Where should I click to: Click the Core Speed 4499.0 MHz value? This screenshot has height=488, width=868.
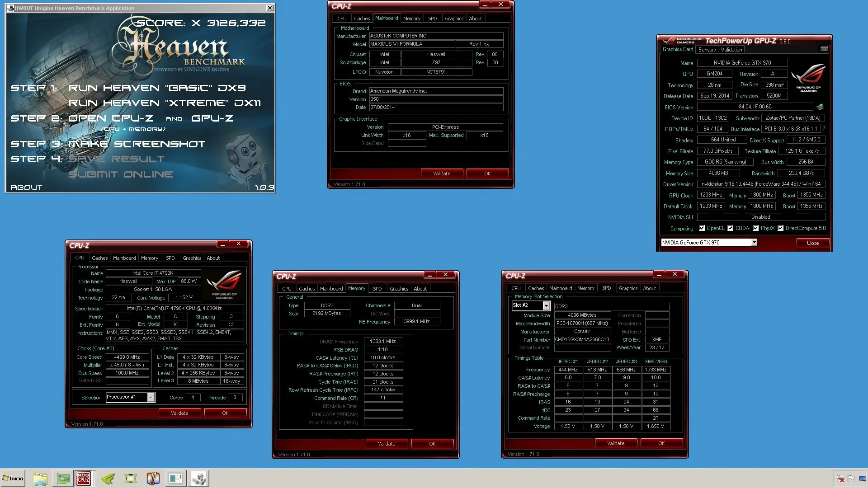(127, 357)
